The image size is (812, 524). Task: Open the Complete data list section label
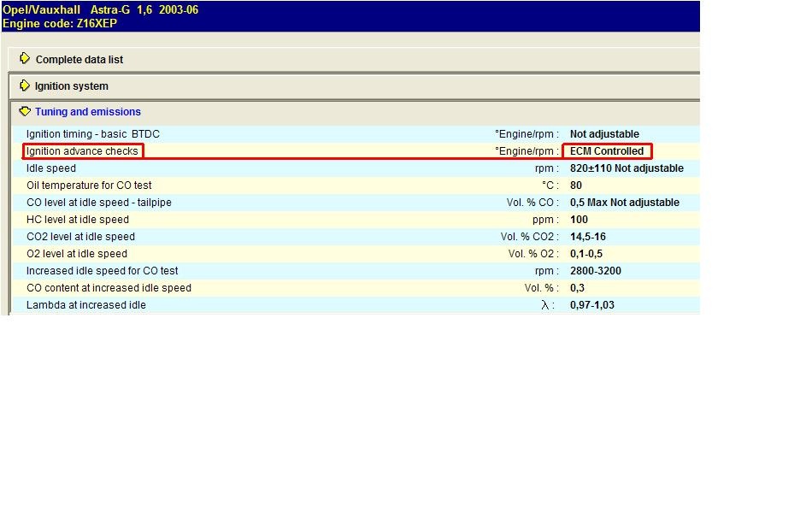[x=79, y=60]
